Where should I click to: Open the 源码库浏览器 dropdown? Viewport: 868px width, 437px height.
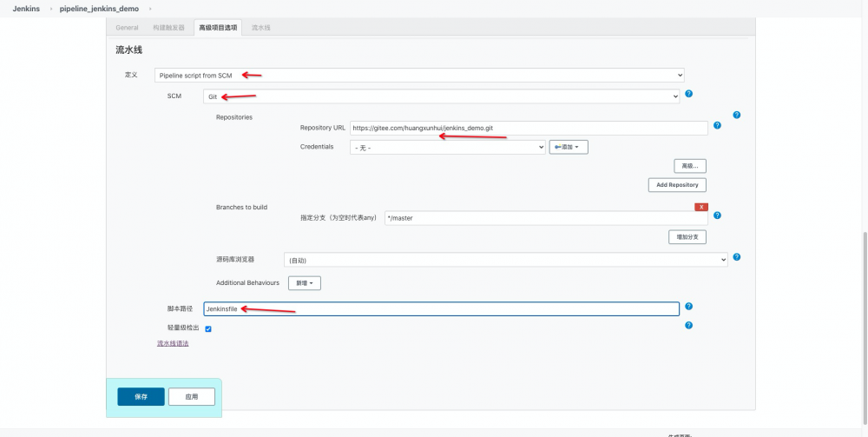pos(505,260)
